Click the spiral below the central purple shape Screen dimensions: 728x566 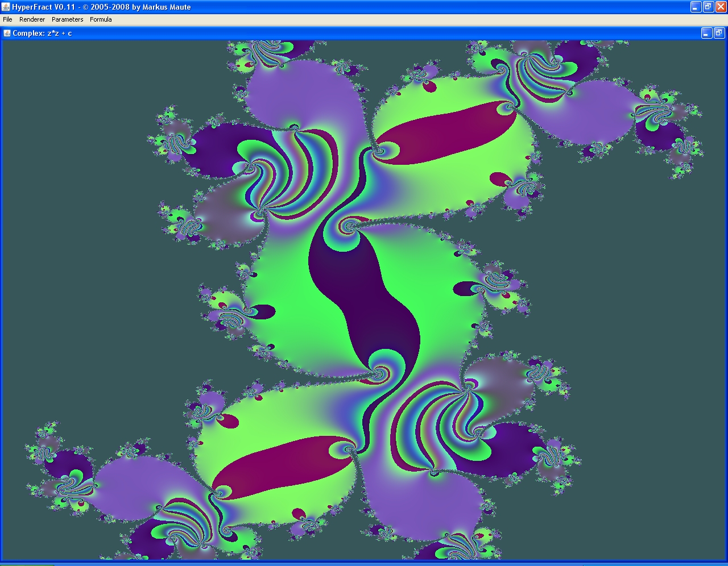(x=379, y=373)
